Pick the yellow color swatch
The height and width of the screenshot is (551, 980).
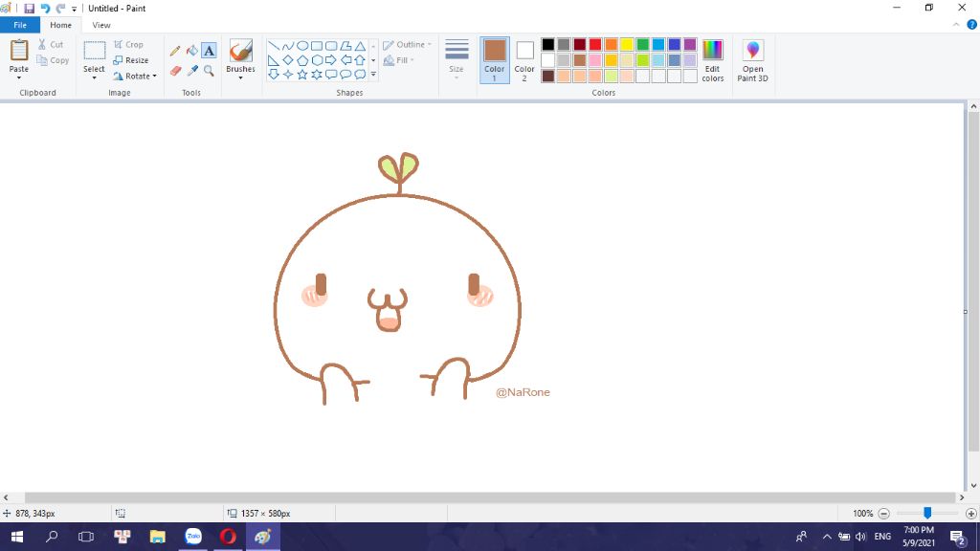point(627,44)
